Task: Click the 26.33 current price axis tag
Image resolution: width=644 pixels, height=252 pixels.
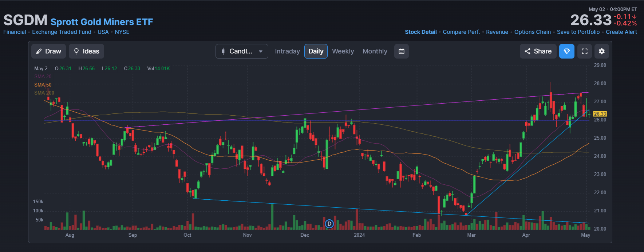Action: click(x=600, y=114)
